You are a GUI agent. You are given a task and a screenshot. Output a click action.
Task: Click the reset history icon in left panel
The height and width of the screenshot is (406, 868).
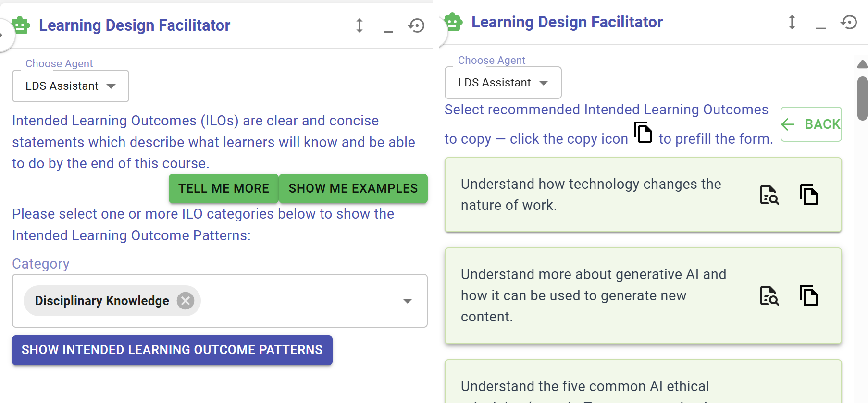tap(416, 25)
